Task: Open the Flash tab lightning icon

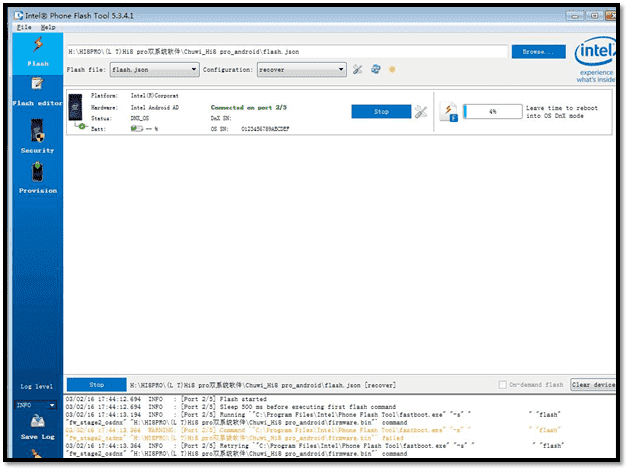Action: (38, 45)
